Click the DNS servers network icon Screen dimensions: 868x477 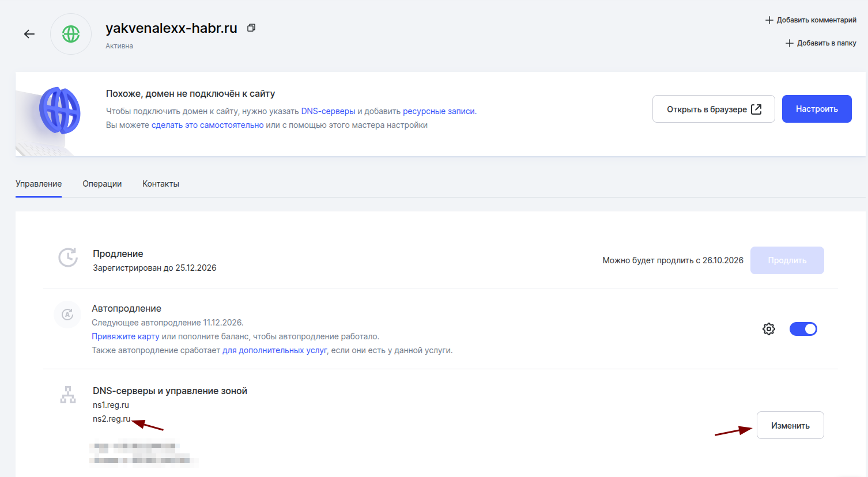click(x=68, y=395)
